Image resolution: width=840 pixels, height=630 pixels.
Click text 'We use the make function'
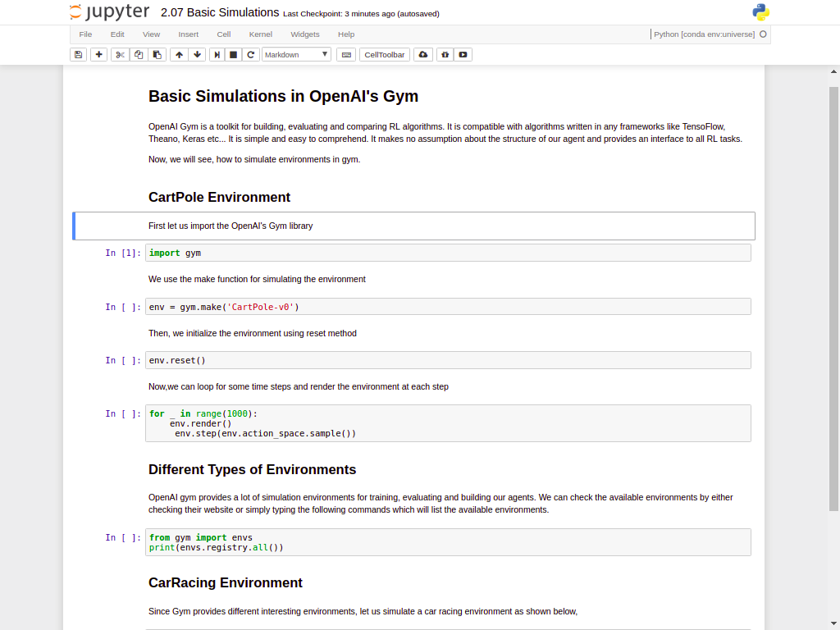(257, 279)
